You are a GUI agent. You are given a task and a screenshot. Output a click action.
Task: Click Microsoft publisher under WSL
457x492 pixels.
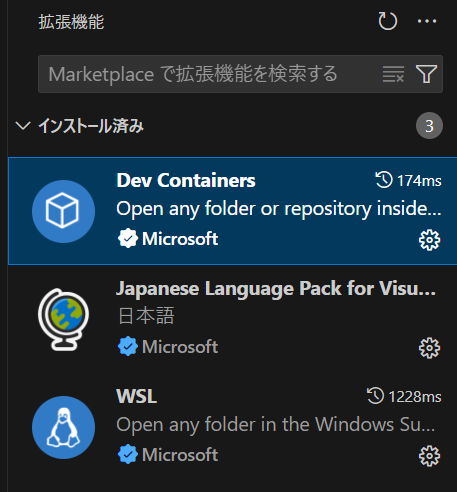point(180,455)
